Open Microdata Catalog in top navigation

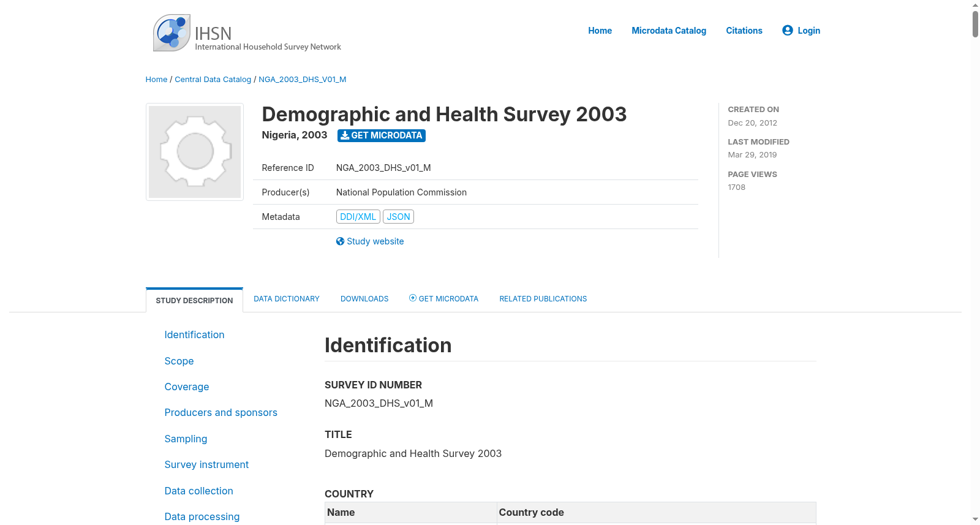pyautogui.click(x=669, y=31)
